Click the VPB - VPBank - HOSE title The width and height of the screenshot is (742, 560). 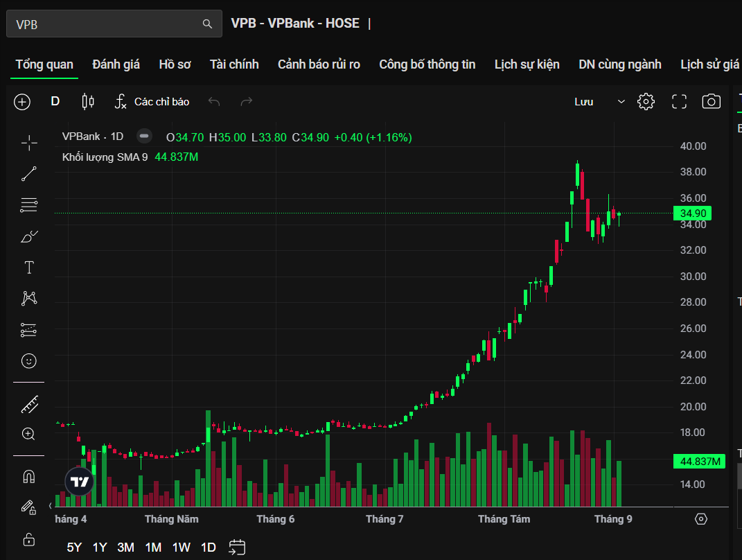click(x=295, y=23)
